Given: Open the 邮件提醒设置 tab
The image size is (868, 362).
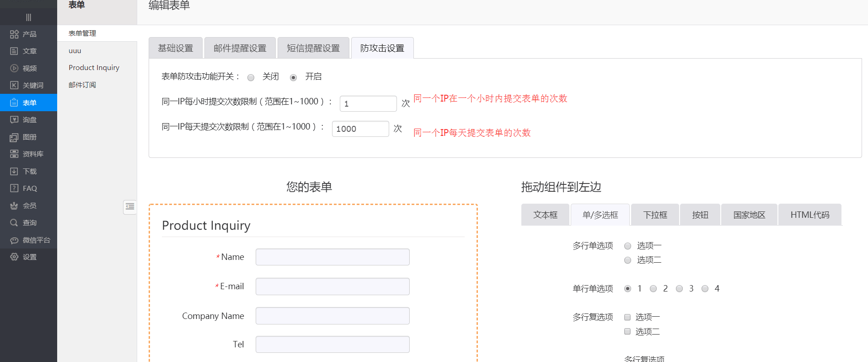Looking at the screenshot, I should (240, 49).
